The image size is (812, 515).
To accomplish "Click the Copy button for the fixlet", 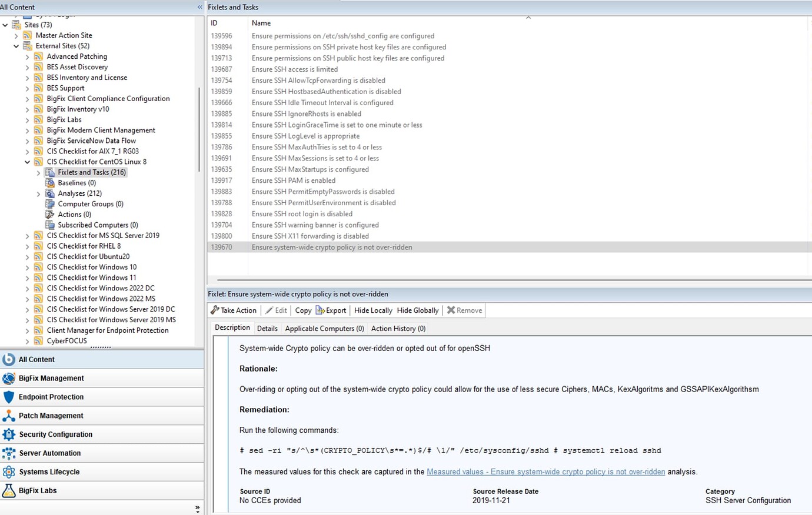I will [302, 310].
